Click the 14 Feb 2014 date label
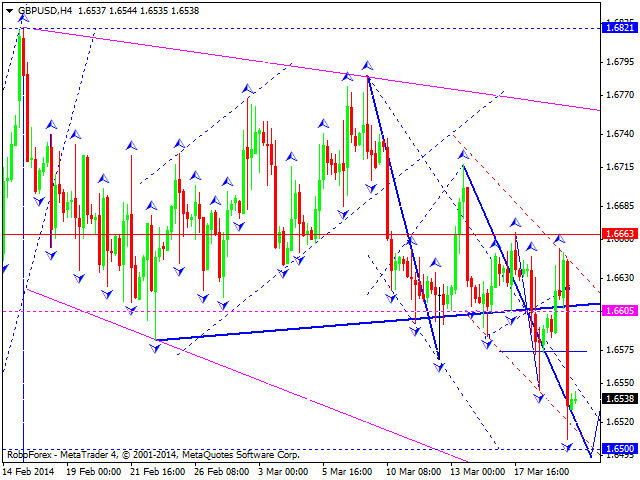 [x=29, y=472]
